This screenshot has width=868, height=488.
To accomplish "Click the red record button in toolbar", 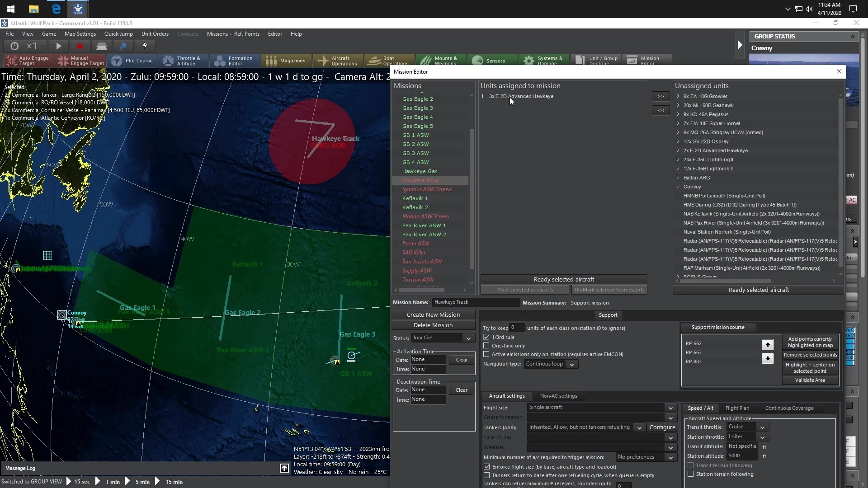I will (x=80, y=46).
